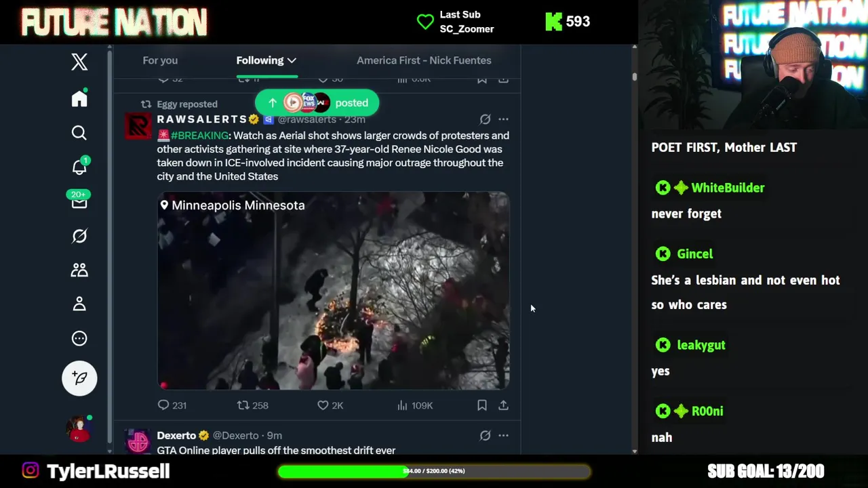Expand the Following tab dropdown arrow
This screenshot has height=488, width=868.
coord(292,60)
